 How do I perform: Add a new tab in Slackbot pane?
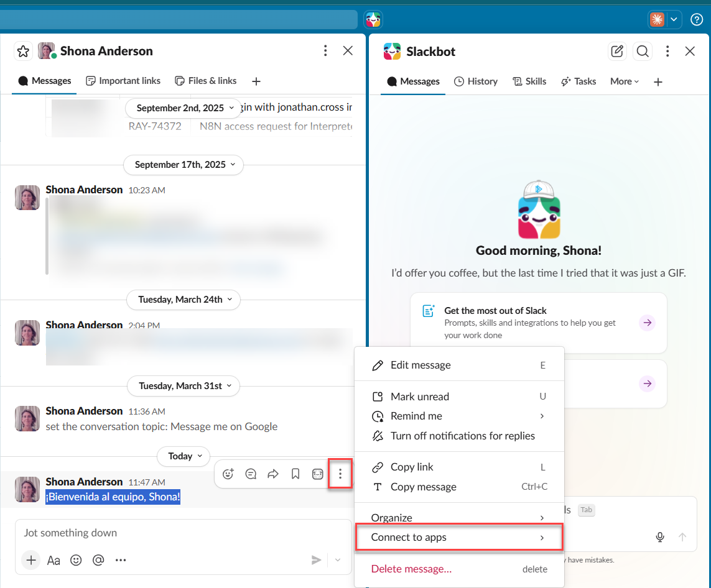click(658, 82)
